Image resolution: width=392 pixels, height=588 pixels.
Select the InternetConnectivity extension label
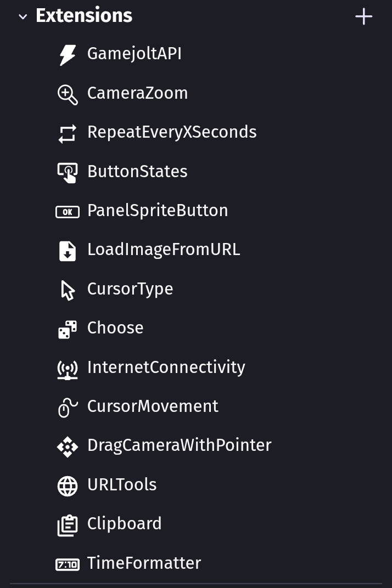click(166, 367)
